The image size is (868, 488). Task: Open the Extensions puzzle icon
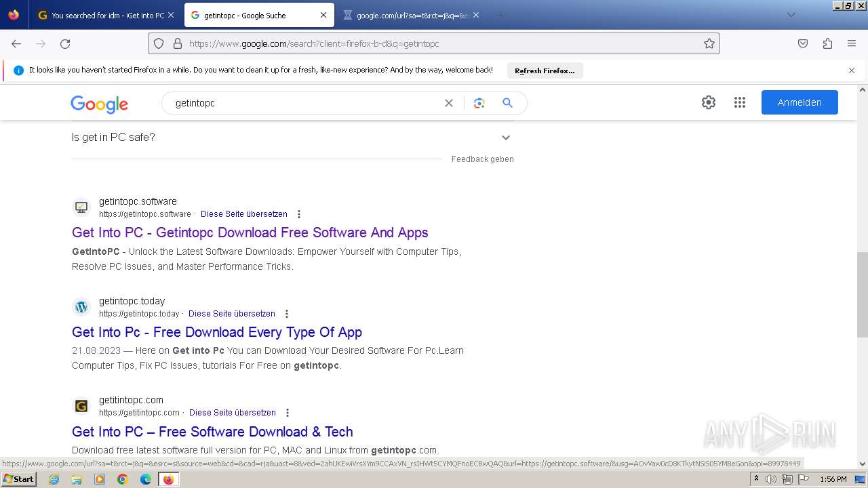pos(827,43)
